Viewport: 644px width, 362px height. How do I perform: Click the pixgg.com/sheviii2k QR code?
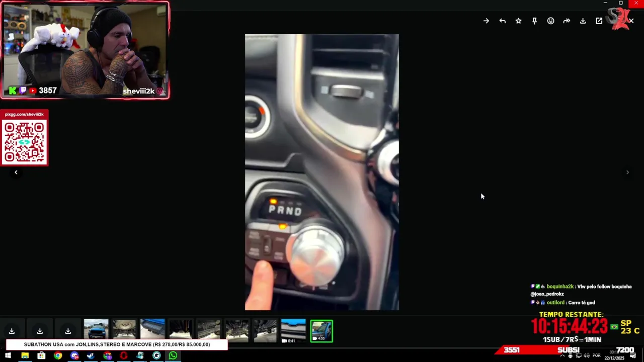pos(24,142)
